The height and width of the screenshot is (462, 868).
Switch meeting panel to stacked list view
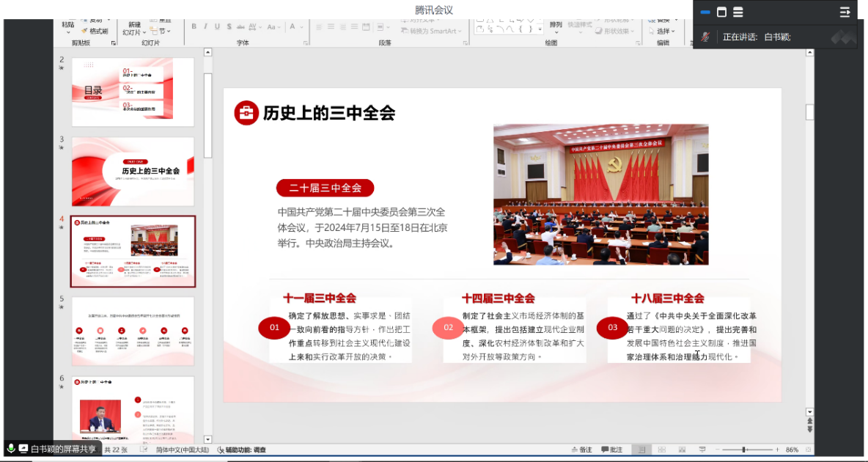pyautogui.click(x=738, y=12)
